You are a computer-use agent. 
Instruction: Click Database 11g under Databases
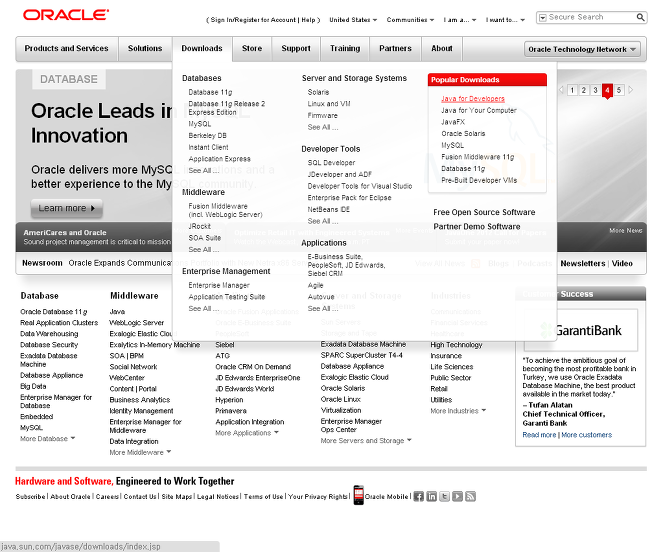click(210, 92)
